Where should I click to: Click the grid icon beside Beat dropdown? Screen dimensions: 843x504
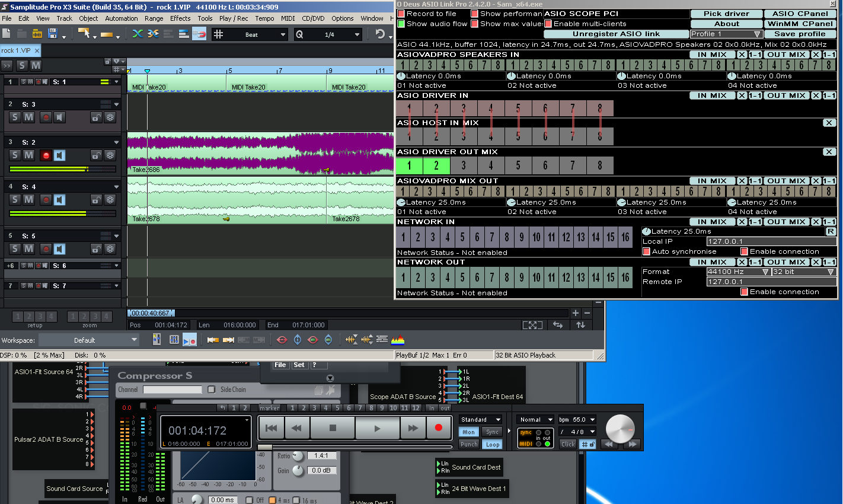218,34
